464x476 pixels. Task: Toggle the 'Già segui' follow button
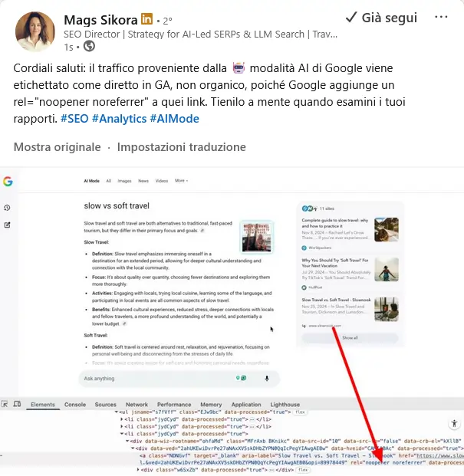(381, 18)
